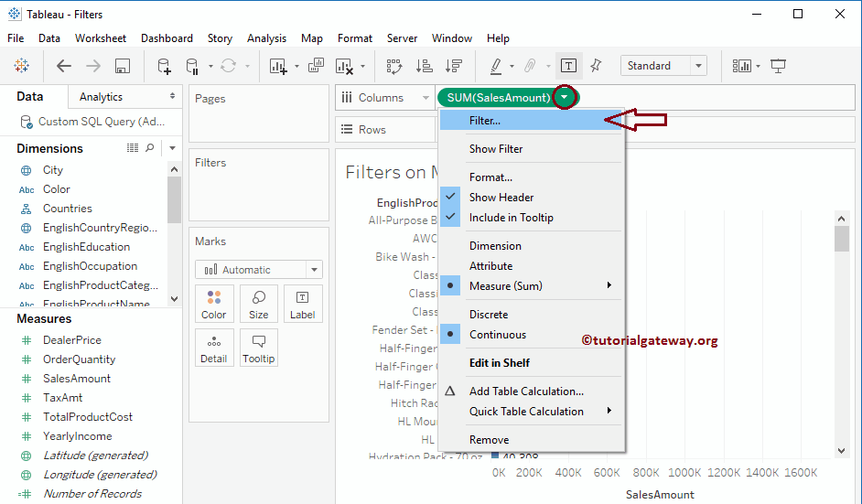Image resolution: width=862 pixels, height=504 pixels.
Task: Open New Worksheet dropdown arrow
Action: 296,67
